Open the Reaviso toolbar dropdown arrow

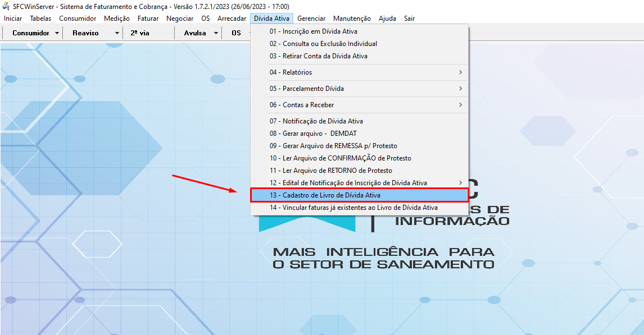(116, 33)
